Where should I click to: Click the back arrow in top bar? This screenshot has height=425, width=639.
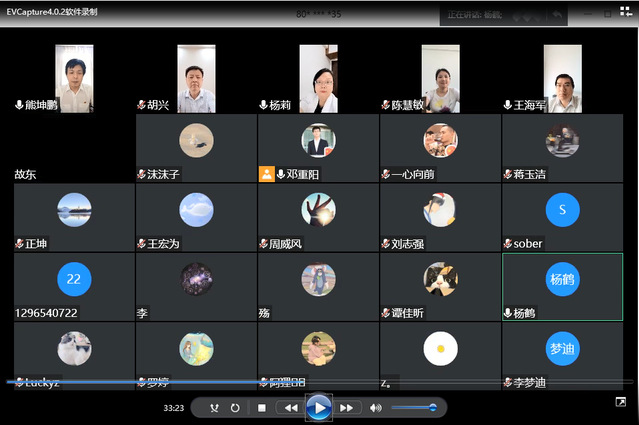[557, 15]
